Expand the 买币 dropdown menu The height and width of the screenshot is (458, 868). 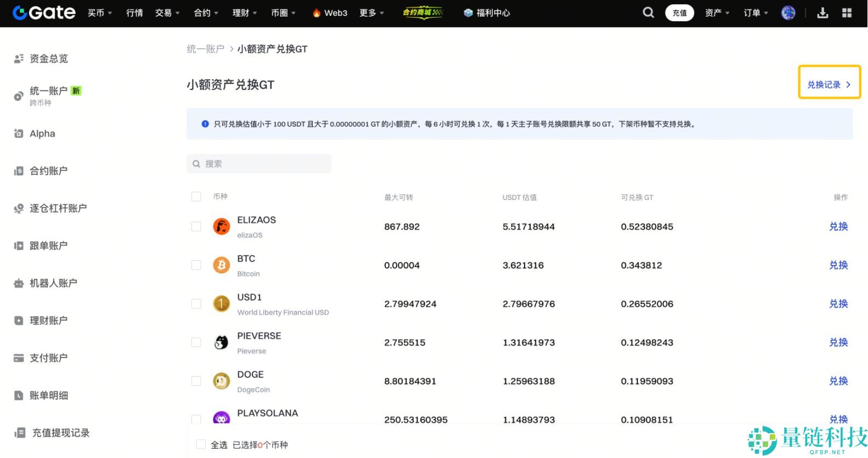(x=100, y=13)
